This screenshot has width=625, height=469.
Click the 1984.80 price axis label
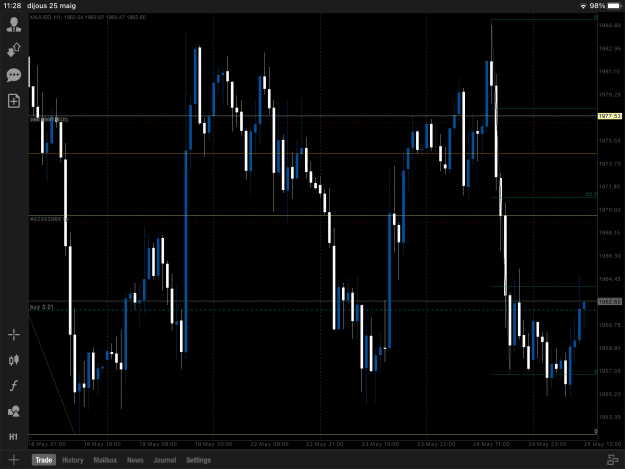point(609,25)
